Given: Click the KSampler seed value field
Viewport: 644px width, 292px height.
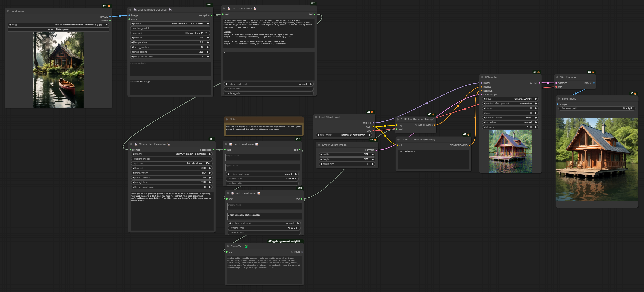Looking at the screenshot, I should pos(510,99).
